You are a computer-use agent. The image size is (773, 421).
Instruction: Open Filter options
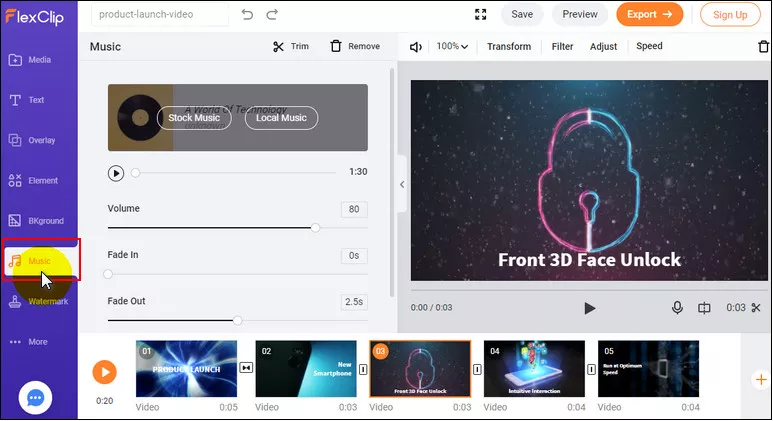tap(562, 46)
